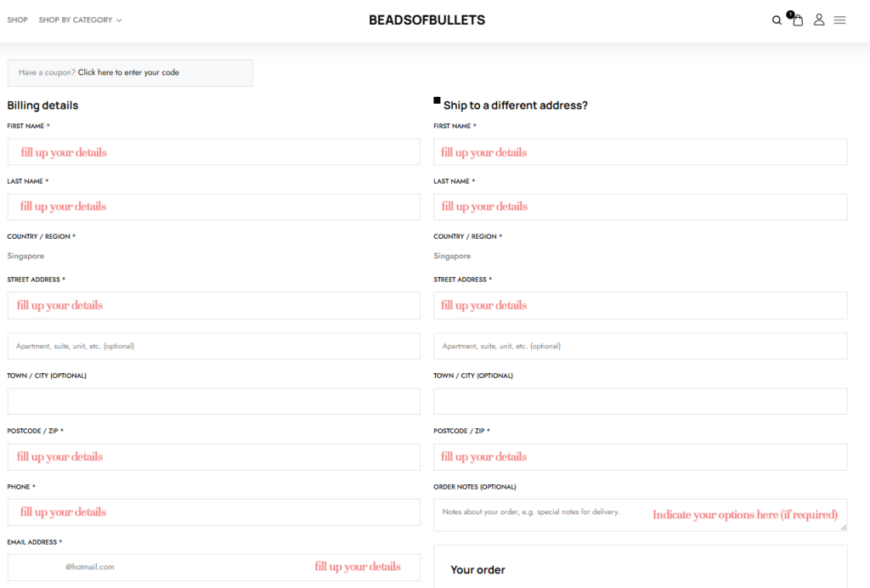Image resolution: width=870 pixels, height=588 pixels.
Task: Open shipping Country / Region selector
Action: point(640,256)
